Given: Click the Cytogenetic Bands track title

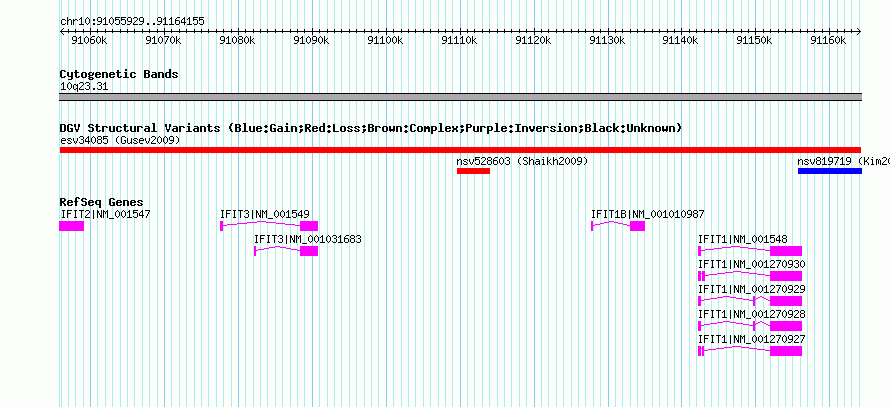Looking at the screenshot, I should (x=119, y=74).
